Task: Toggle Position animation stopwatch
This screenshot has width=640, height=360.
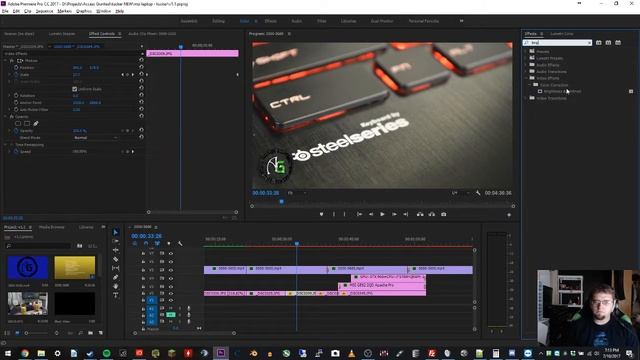Action: (x=16, y=67)
